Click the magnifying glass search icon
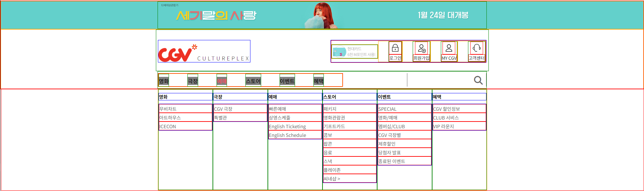 [478, 80]
